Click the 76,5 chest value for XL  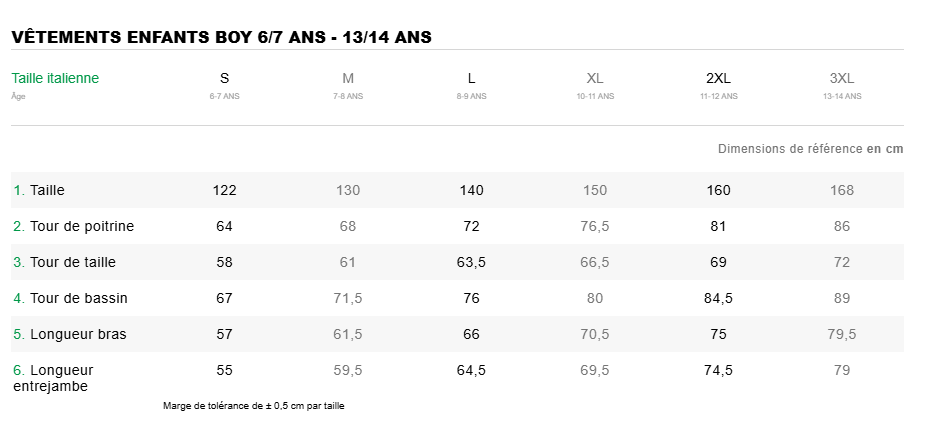pos(595,226)
